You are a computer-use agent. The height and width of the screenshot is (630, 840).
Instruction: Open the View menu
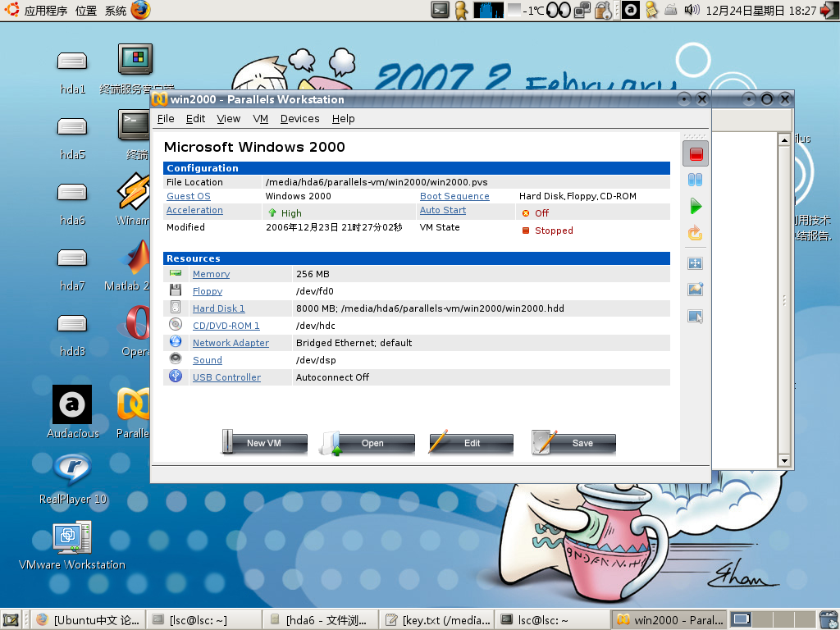[x=228, y=118]
